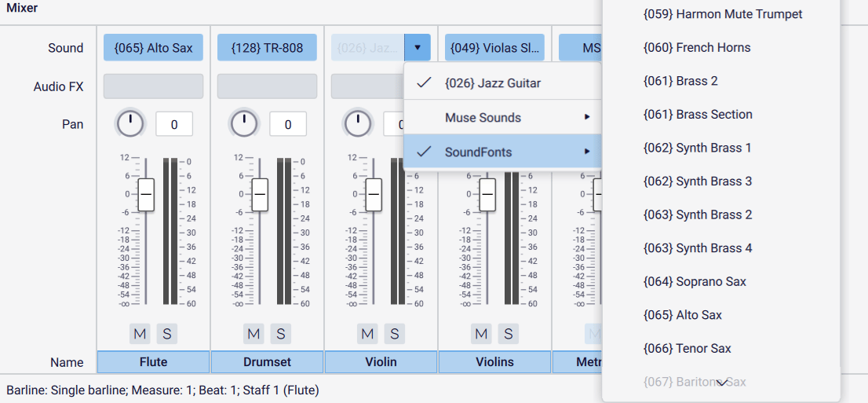The height and width of the screenshot is (403, 868).
Task: Solo the Violin channel
Action: (x=394, y=334)
